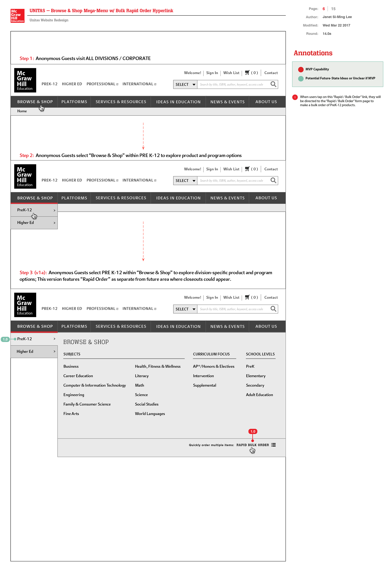Image resolution: width=392 pixels, height=573 pixels.
Task: Select Family & Consumer Science subject
Action: [87, 404]
